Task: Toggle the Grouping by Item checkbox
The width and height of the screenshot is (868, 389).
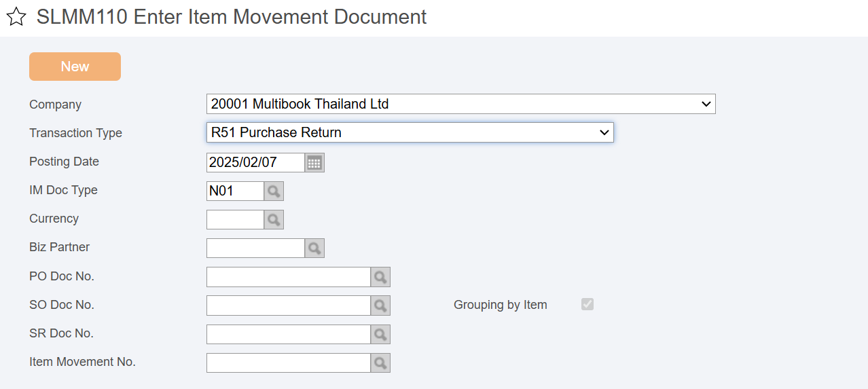Action: [x=587, y=305]
